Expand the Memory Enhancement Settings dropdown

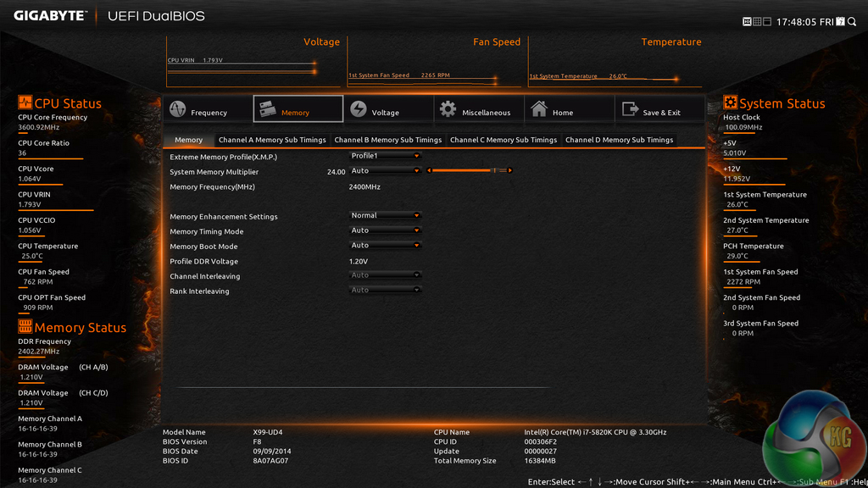coord(386,216)
